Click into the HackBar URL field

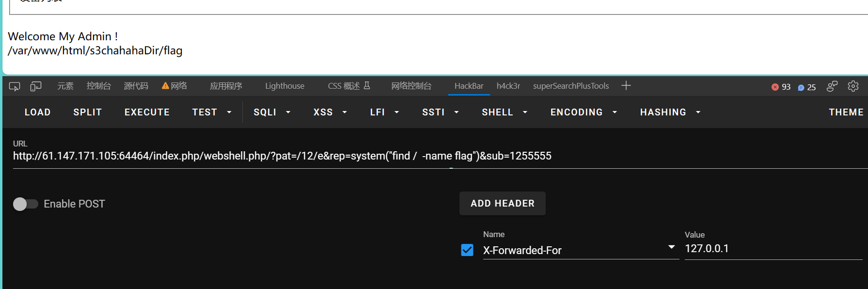tap(440, 156)
